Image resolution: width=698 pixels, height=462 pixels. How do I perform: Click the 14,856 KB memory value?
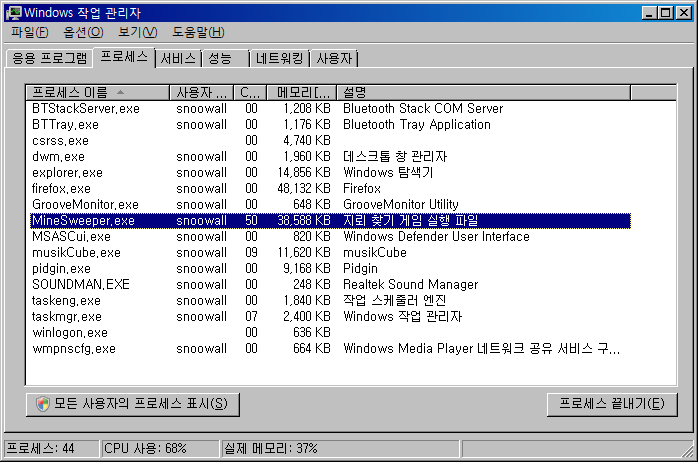[304, 172]
